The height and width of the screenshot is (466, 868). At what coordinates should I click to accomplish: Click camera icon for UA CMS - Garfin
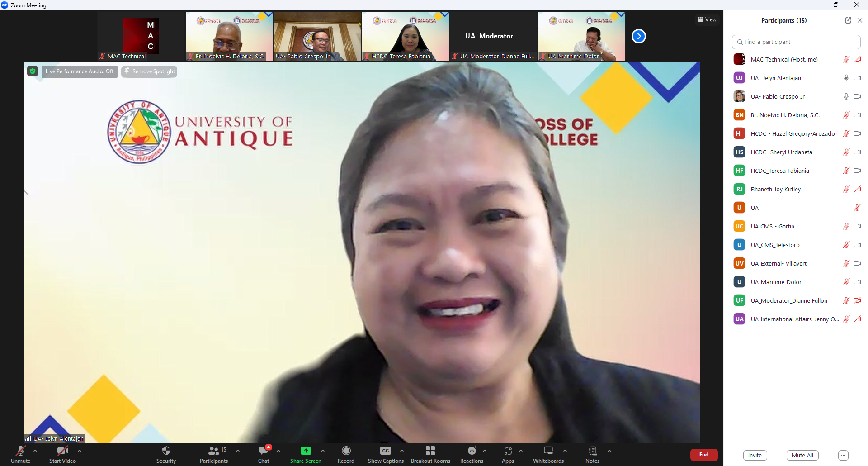tap(857, 226)
